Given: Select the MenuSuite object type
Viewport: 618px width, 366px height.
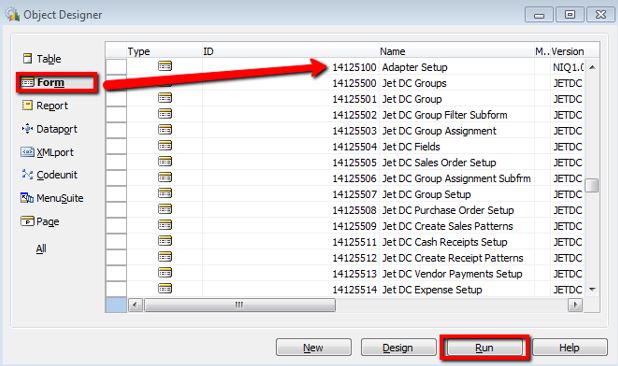Looking at the screenshot, I should point(52,198).
